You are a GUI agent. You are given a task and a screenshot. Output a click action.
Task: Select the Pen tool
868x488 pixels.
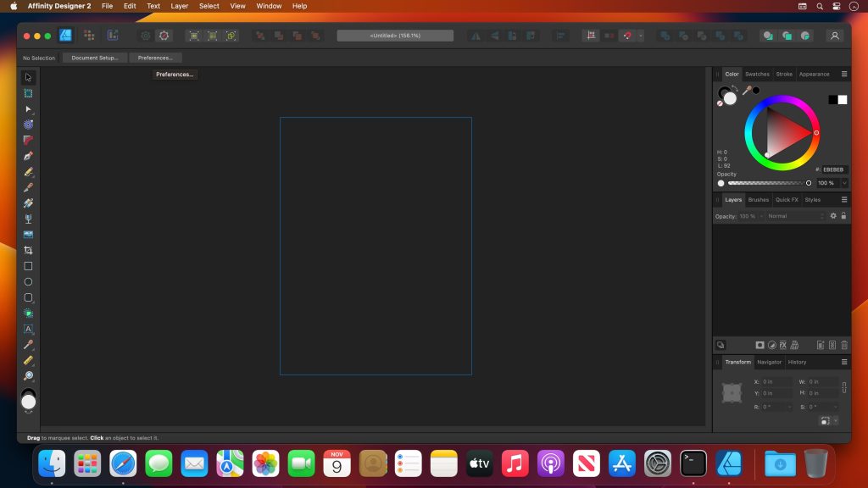tap(28, 156)
